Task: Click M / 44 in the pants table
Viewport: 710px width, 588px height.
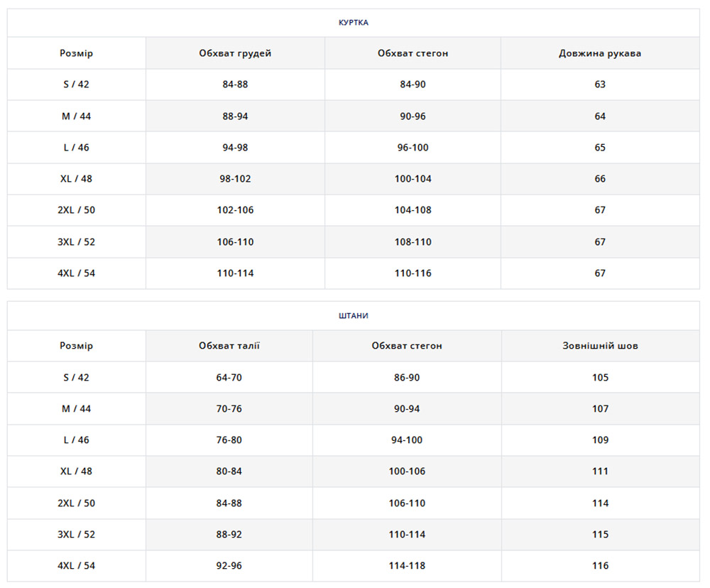Action: 76,409
